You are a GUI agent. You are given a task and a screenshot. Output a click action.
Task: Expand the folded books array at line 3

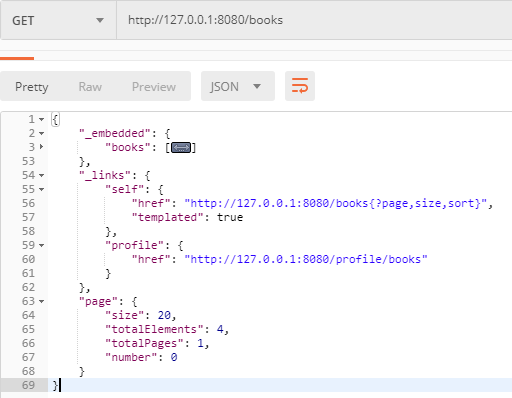point(41,147)
